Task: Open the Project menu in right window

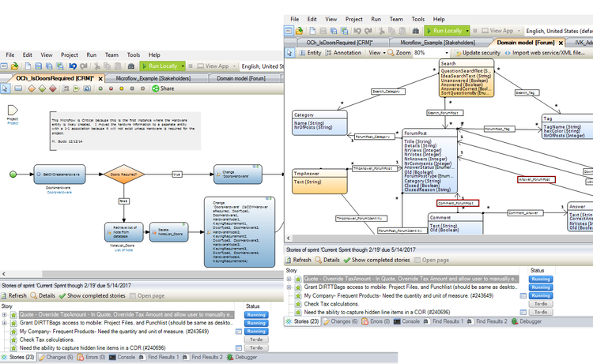Action: click(x=354, y=18)
